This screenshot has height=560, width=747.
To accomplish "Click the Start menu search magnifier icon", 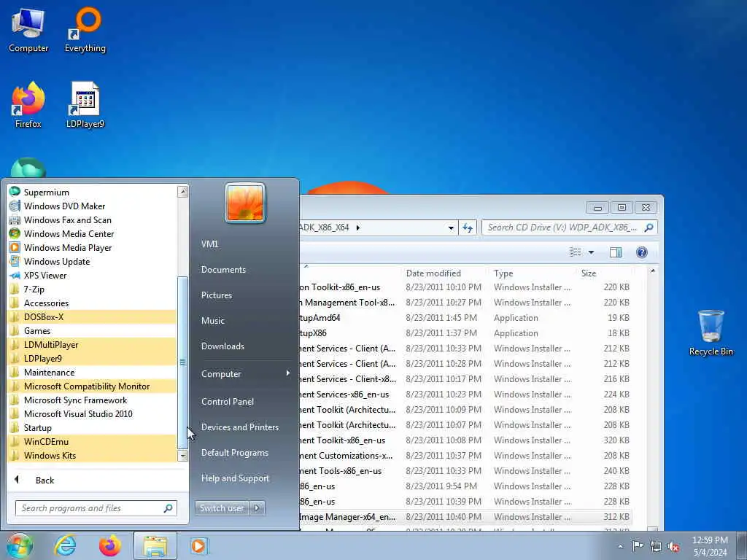I will pyautogui.click(x=169, y=508).
